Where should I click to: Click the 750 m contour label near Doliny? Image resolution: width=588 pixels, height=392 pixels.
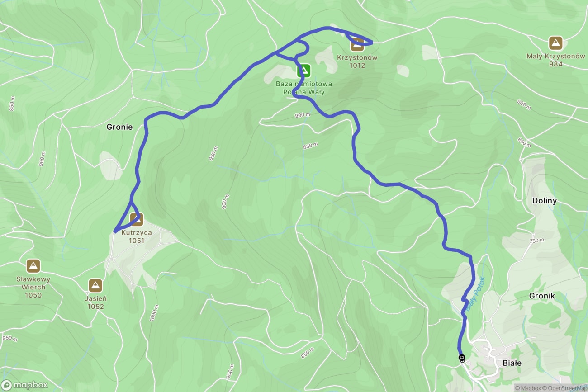tap(536, 241)
